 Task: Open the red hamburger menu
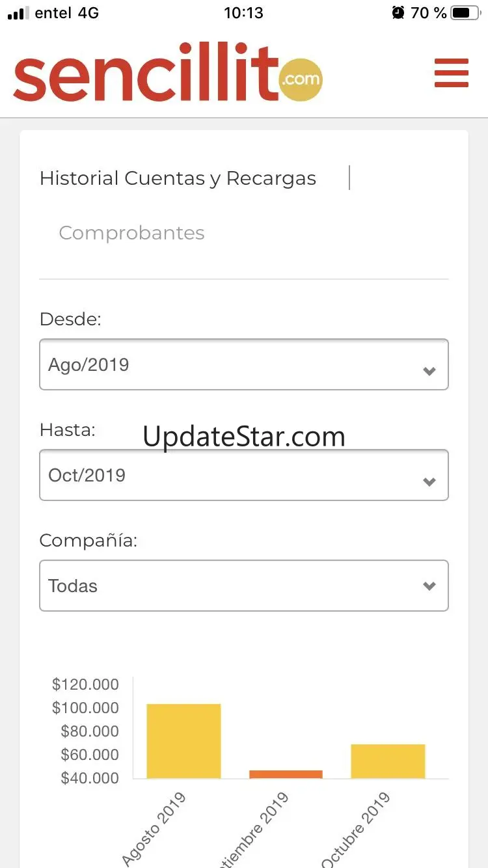[x=452, y=73]
